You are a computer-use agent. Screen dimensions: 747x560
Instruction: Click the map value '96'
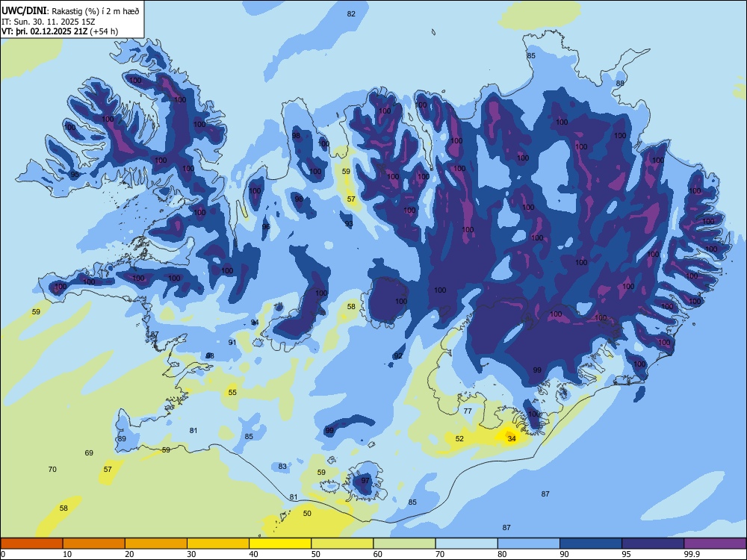(x=266, y=227)
